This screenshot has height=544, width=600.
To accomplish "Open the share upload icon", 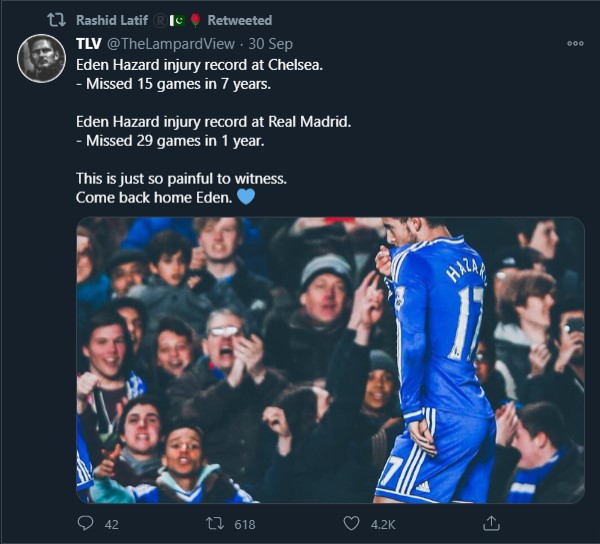I will 491,523.
